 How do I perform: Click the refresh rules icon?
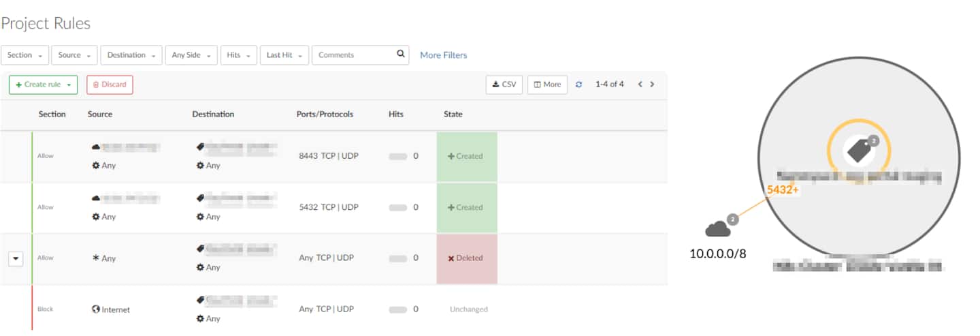click(x=579, y=85)
